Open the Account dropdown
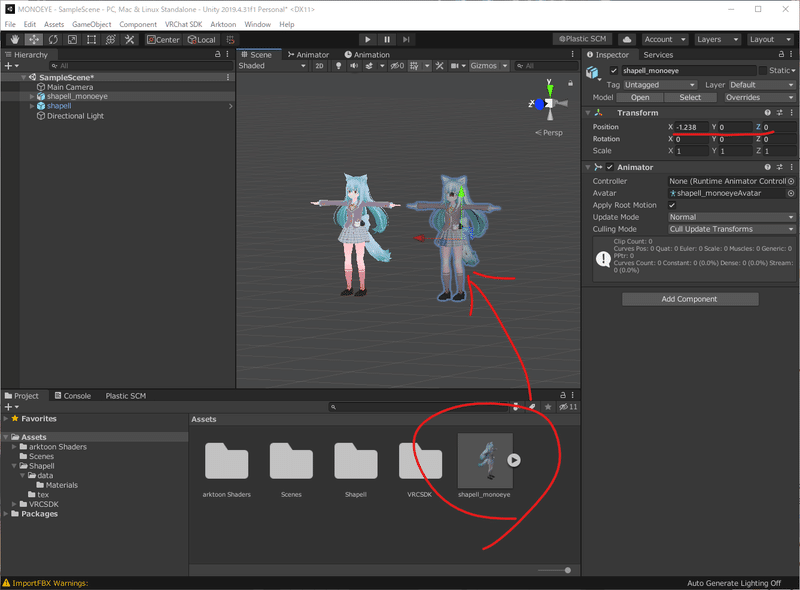The width and height of the screenshot is (800, 590). (664, 39)
